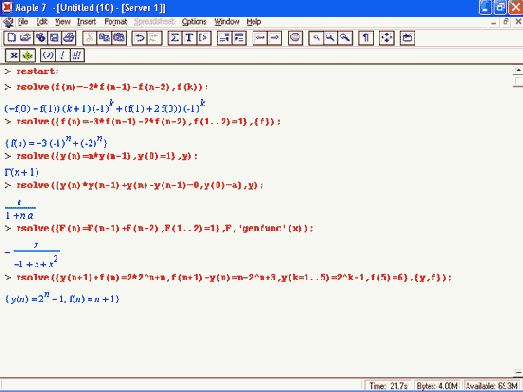
Task: Toggle nonprinting characters with paragraph mark icon
Action: (x=366, y=38)
